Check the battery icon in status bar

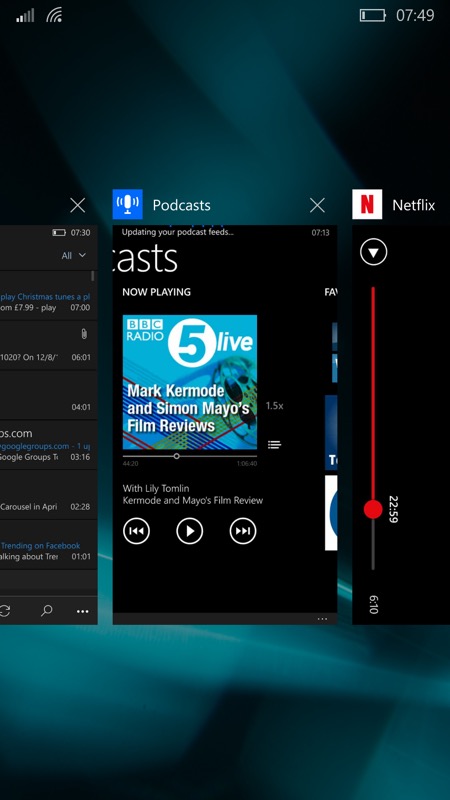coord(373,15)
